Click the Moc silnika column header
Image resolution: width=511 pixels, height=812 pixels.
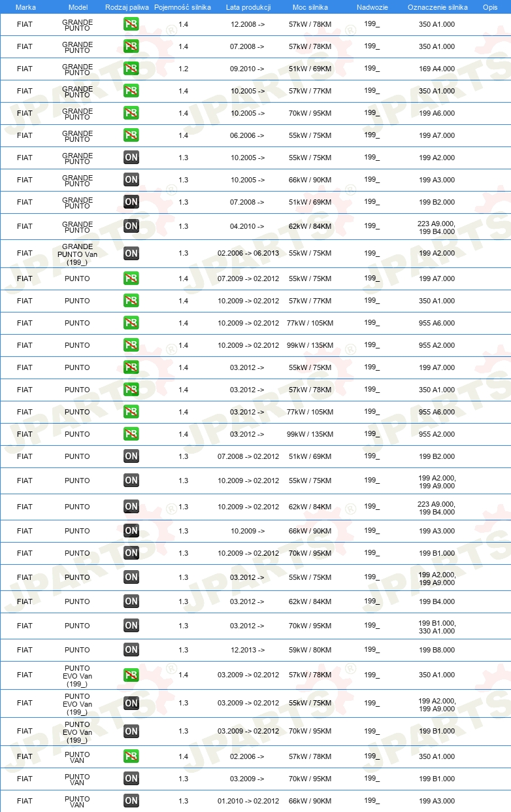point(310,7)
